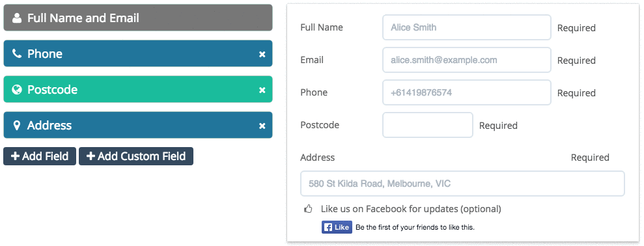Focus the empty Postcode input box
Screen dimensions: 644x246
pyautogui.click(x=428, y=125)
